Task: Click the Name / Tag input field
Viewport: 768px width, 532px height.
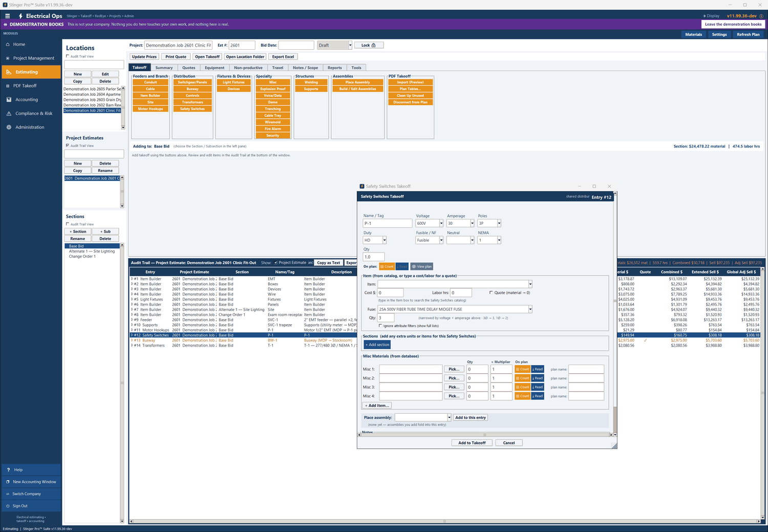Action: point(388,223)
